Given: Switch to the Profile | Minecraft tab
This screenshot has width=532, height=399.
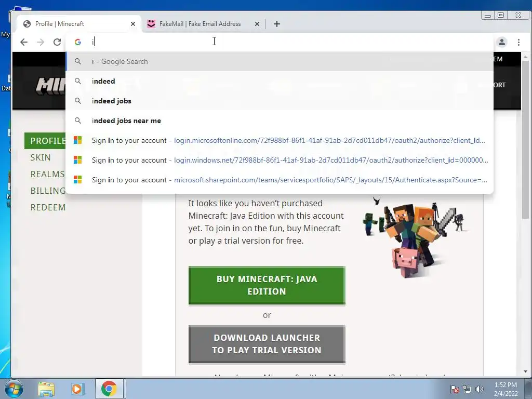Looking at the screenshot, I should pyautogui.click(x=79, y=24).
